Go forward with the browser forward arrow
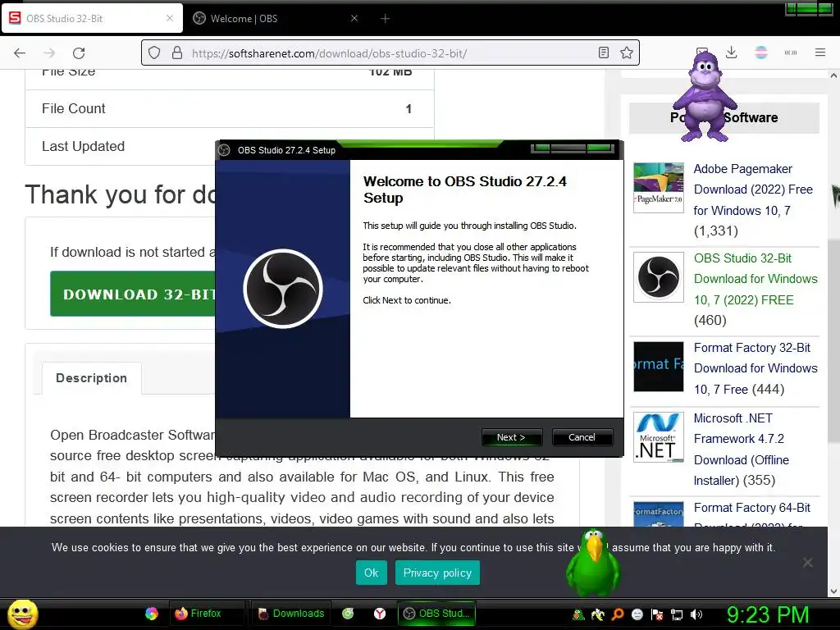This screenshot has height=630, width=840. 49,53
